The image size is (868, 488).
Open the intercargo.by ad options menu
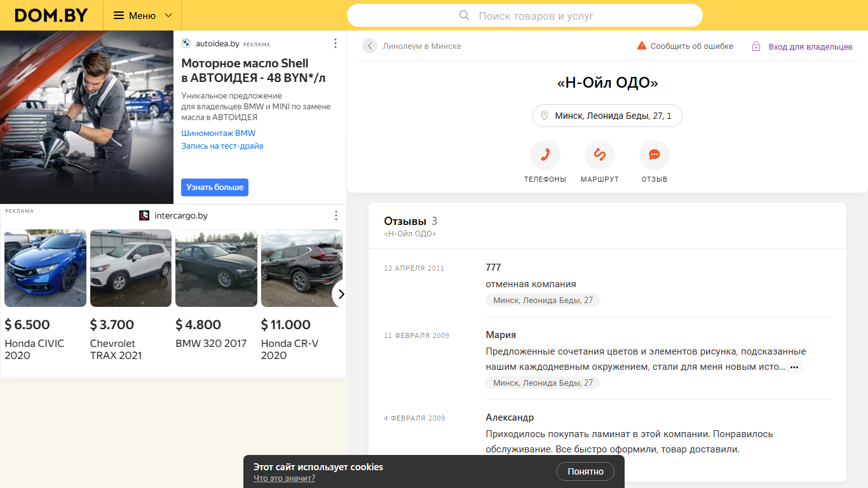(336, 215)
